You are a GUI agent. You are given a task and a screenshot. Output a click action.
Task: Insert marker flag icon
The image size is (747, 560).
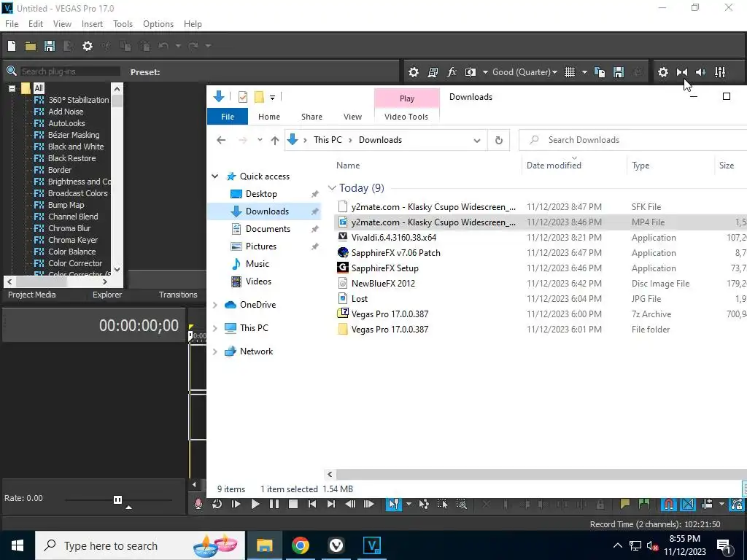(x=624, y=504)
